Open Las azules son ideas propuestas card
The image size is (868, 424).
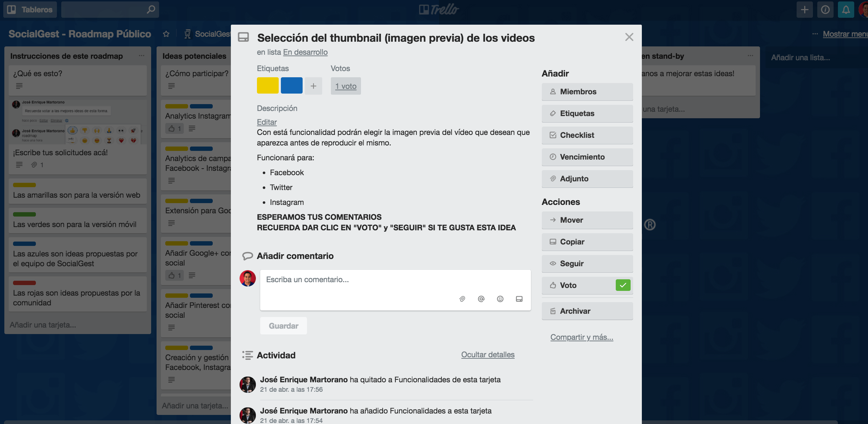tap(78, 255)
